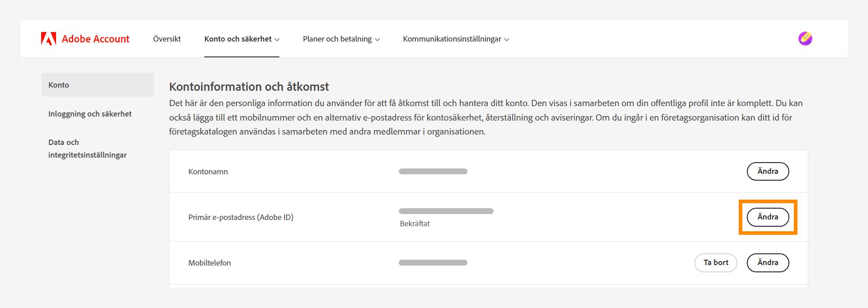
Task: Open the Kommunikationsinställningar menu
Action: [452, 39]
